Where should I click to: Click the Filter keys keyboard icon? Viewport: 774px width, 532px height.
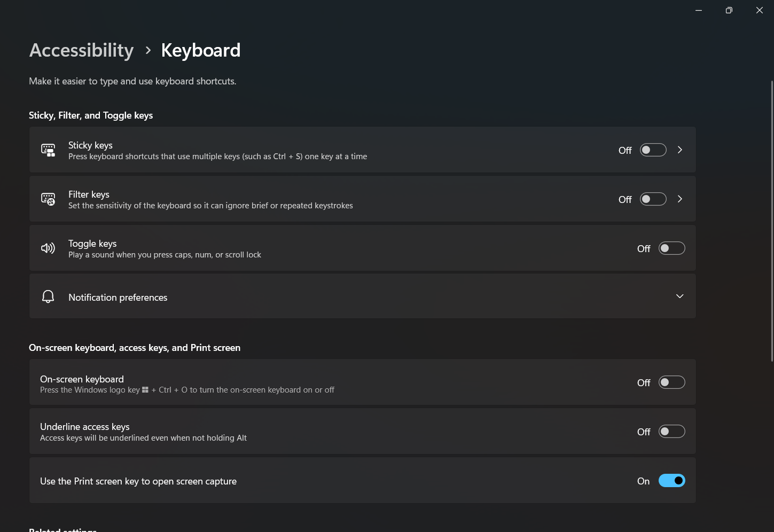click(x=48, y=199)
